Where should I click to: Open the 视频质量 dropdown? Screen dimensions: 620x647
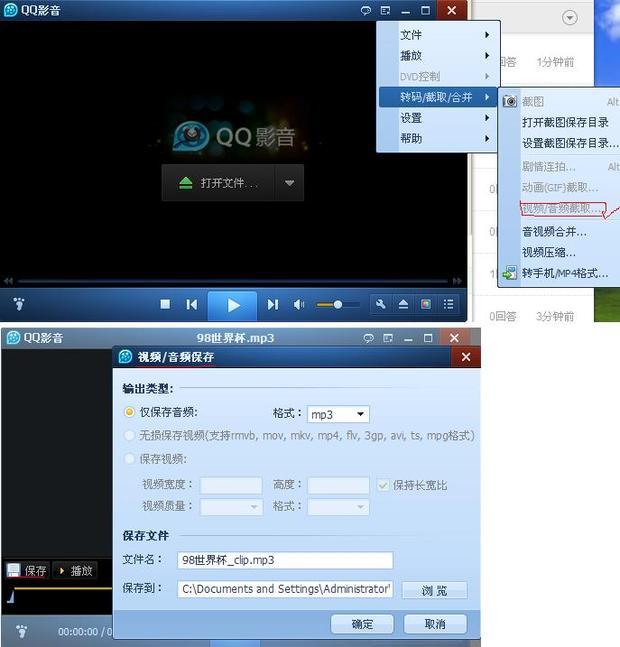pyautogui.click(x=231, y=507)
